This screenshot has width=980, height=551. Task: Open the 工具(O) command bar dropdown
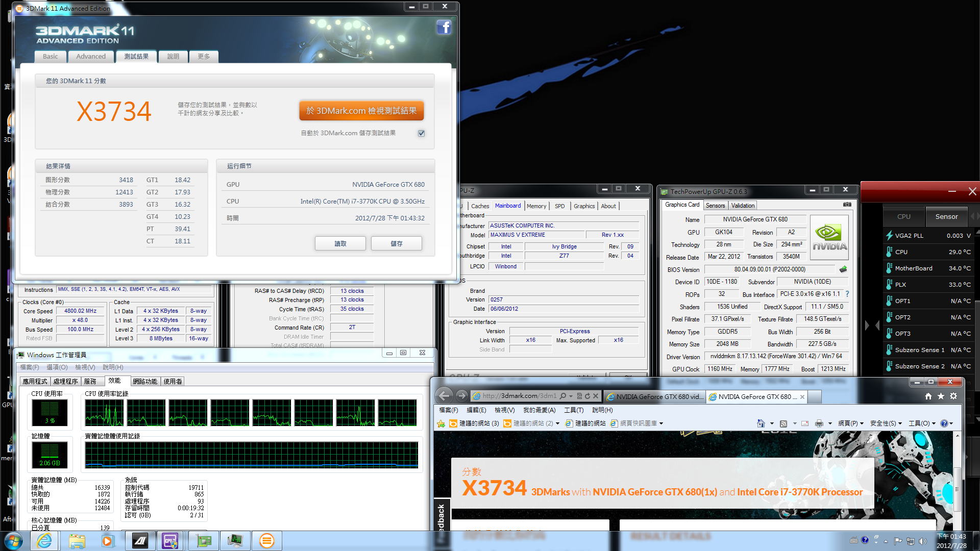(x=922, y=423)
